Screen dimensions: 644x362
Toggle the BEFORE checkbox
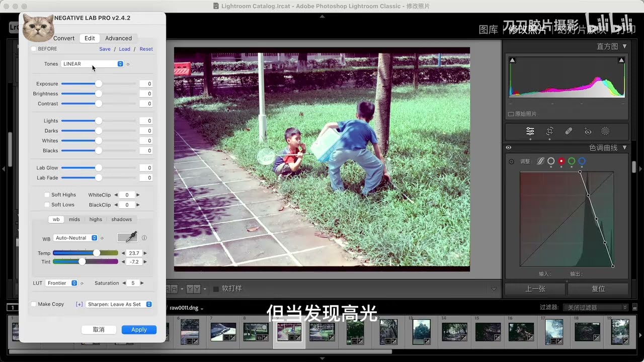point(34,49)
